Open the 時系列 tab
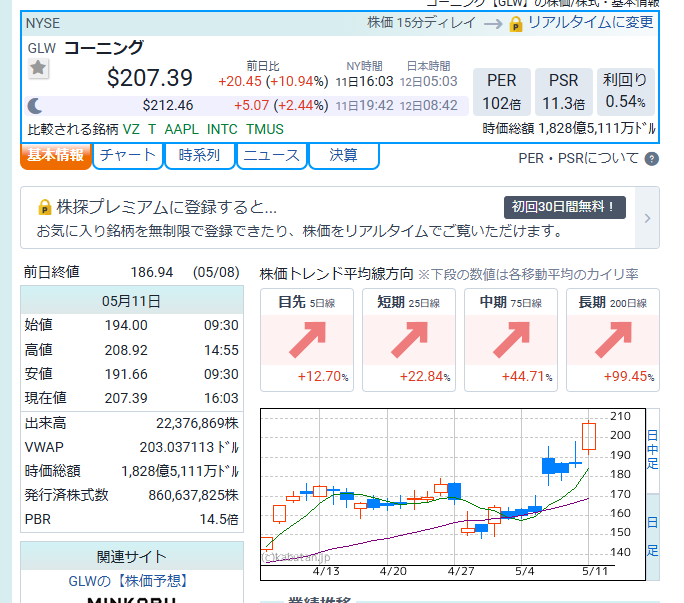The width and height of the screenshot is (684, 603). [199, 155]
